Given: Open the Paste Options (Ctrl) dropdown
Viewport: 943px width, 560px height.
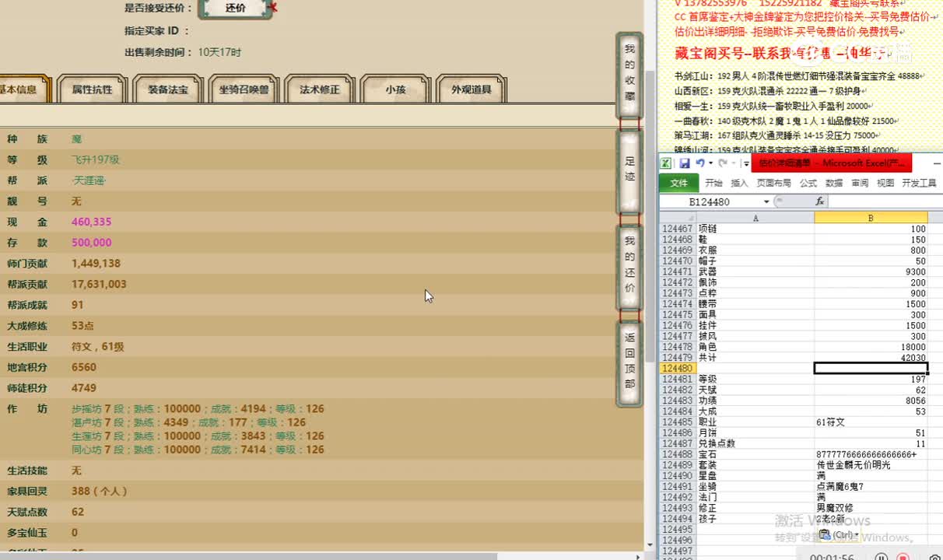Looking at the screenshot, I should 838,534.
